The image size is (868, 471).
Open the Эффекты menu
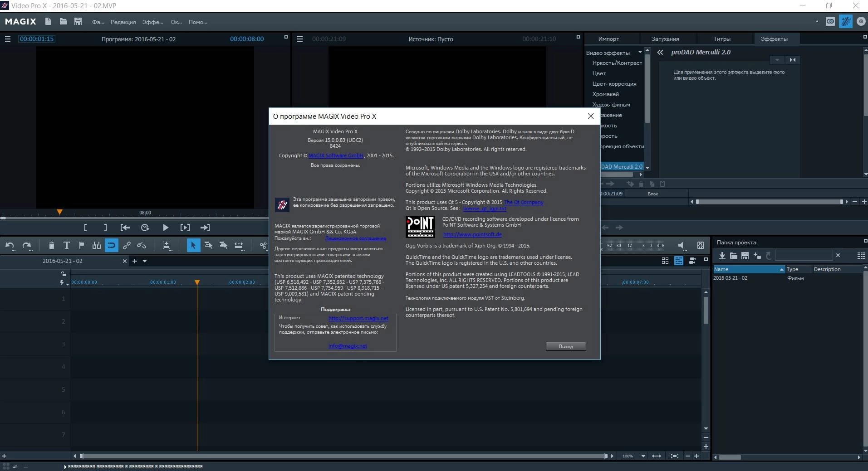tap(153, 22)
